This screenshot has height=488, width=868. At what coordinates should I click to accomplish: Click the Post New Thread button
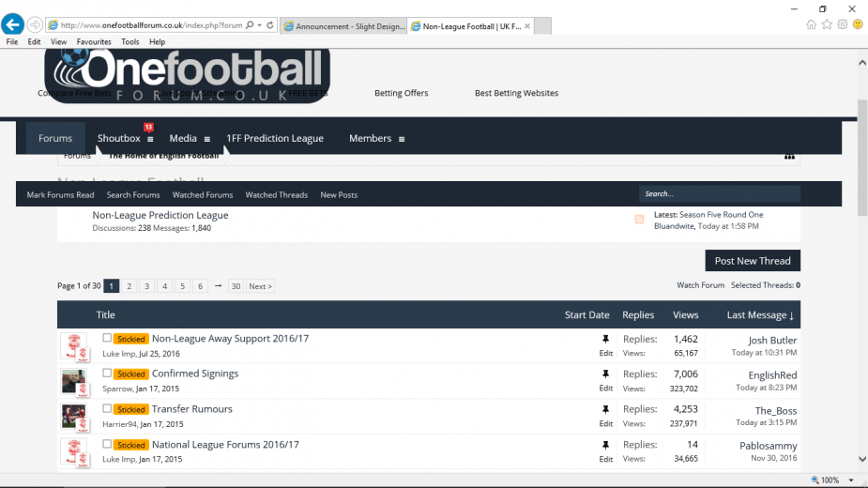(752, 261)
